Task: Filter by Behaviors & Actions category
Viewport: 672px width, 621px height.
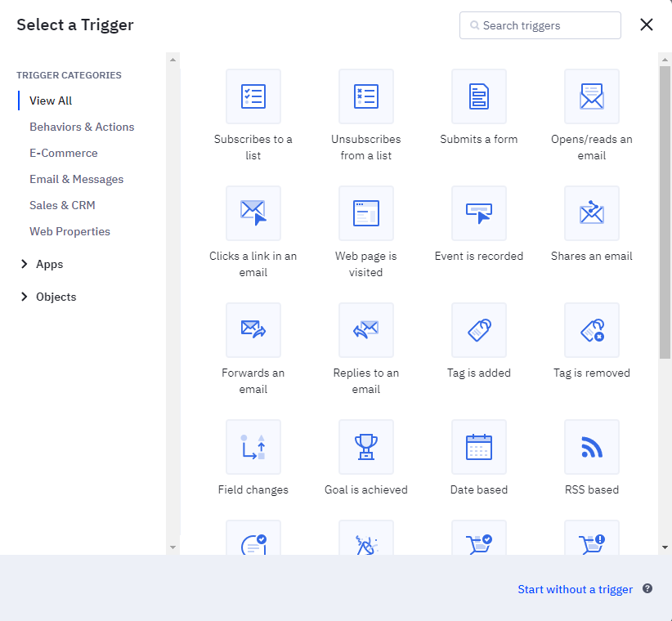Action: (x=82, y=127)
